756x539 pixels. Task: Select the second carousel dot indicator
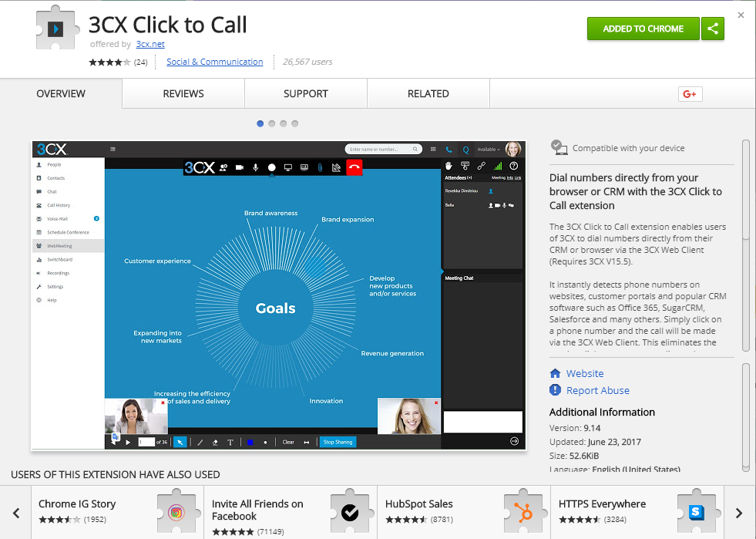[x=272, y=123]
